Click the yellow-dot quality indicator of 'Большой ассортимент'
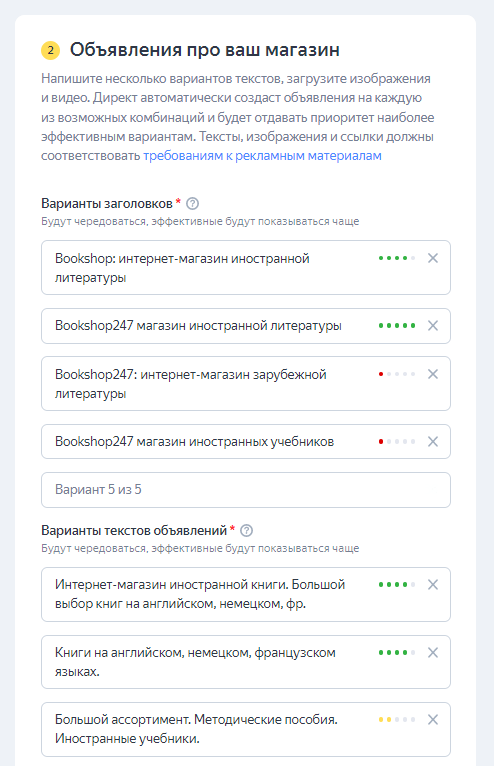Screen dimensions: 494x766 tap(397, 720)
